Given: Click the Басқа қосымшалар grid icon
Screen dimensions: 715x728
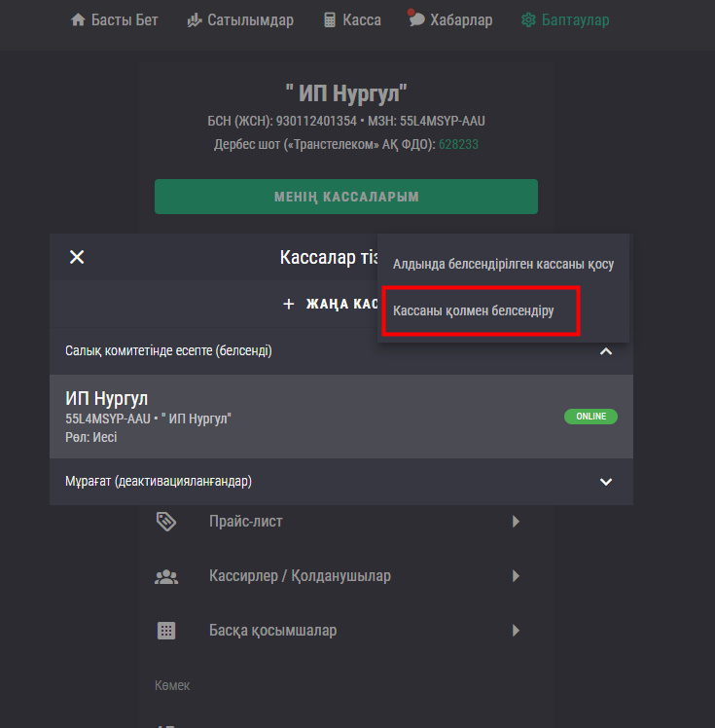Looking at the screenshot, I should pos(166,631).
